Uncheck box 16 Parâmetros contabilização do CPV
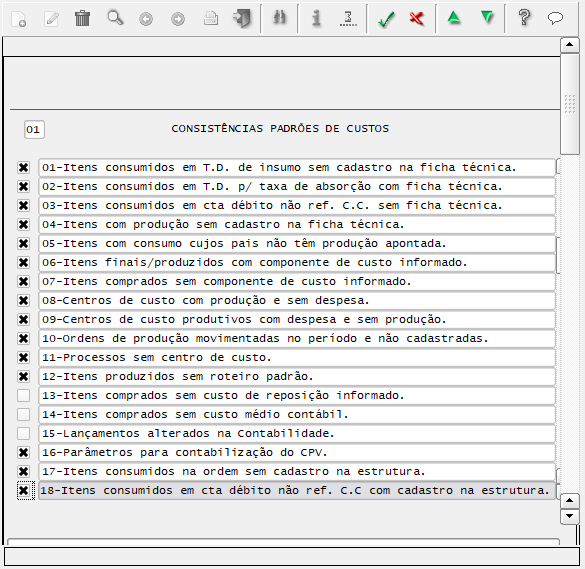The image size is (585, 569). tap(24, 453)
